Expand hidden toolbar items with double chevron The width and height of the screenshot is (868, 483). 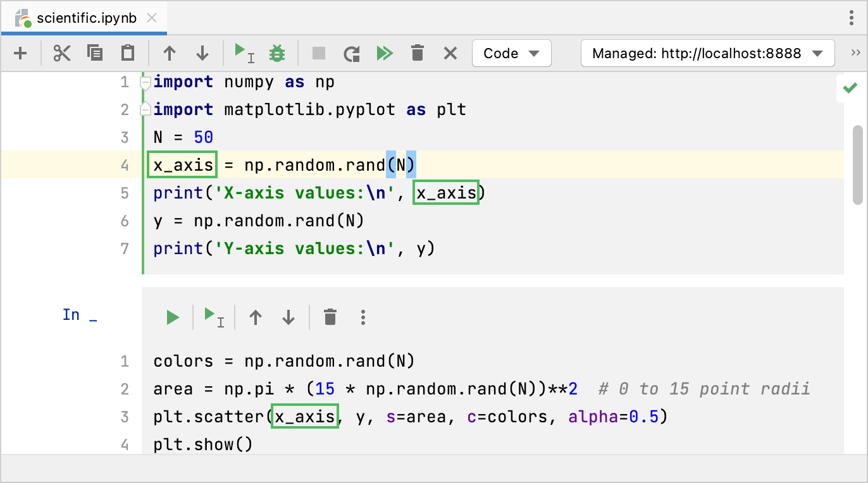point(856,53)
